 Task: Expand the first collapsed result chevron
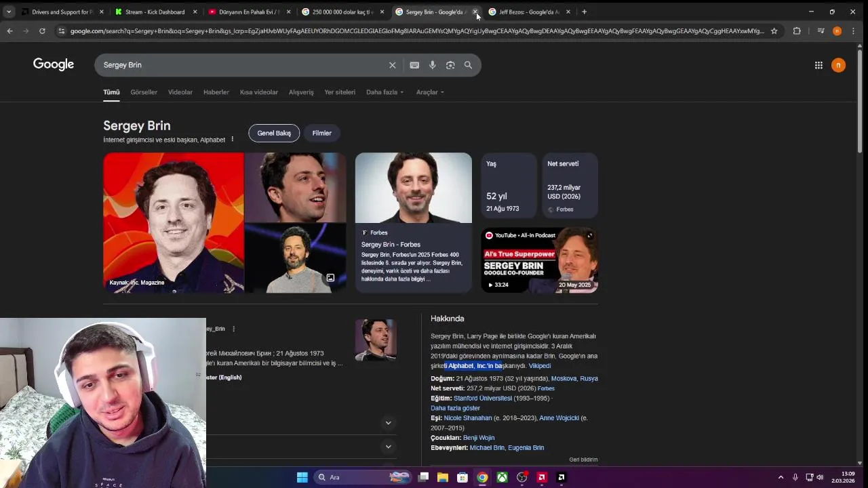click(x=388, y=423)
